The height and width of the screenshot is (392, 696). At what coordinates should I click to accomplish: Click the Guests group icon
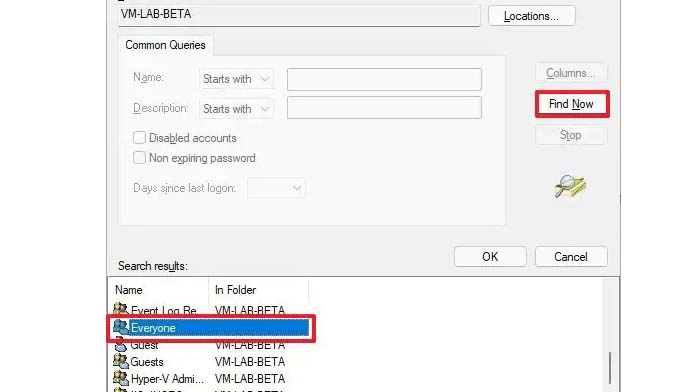[120, 361]
